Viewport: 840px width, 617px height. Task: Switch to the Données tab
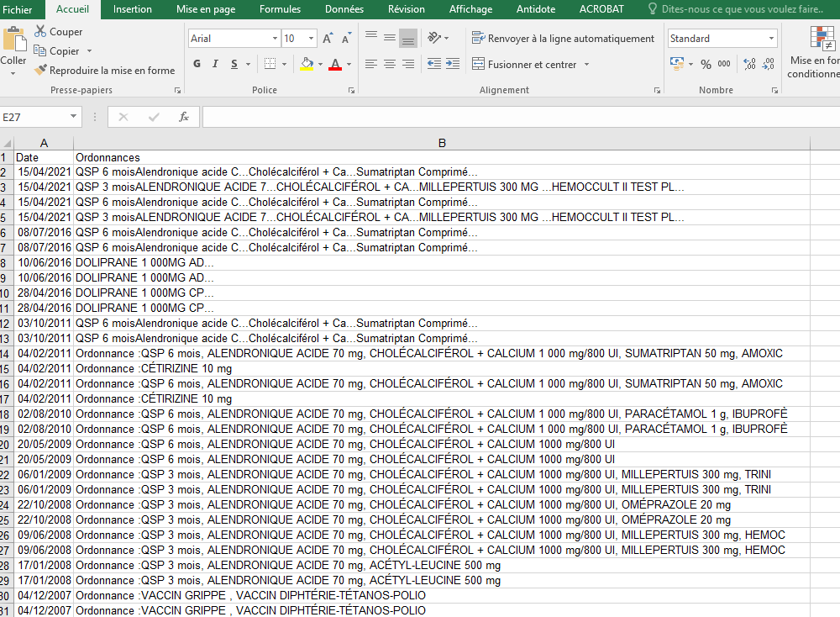344,9
